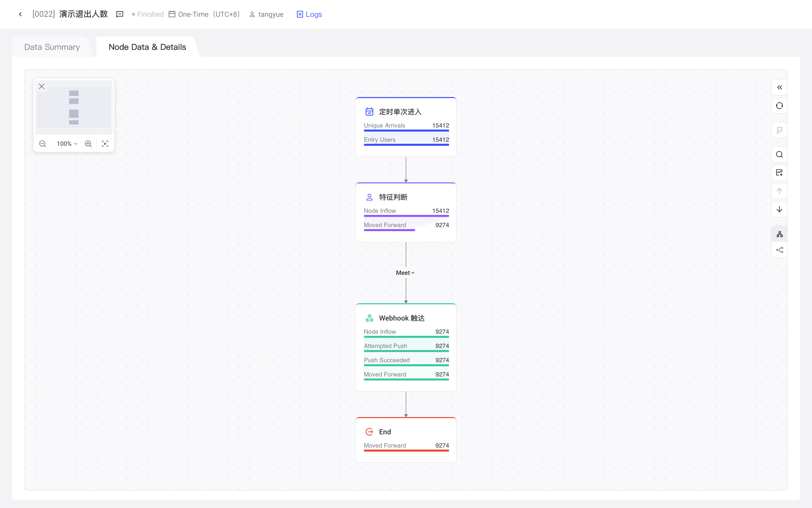Jump to previous node with up arrow

[x=779, y=191]
